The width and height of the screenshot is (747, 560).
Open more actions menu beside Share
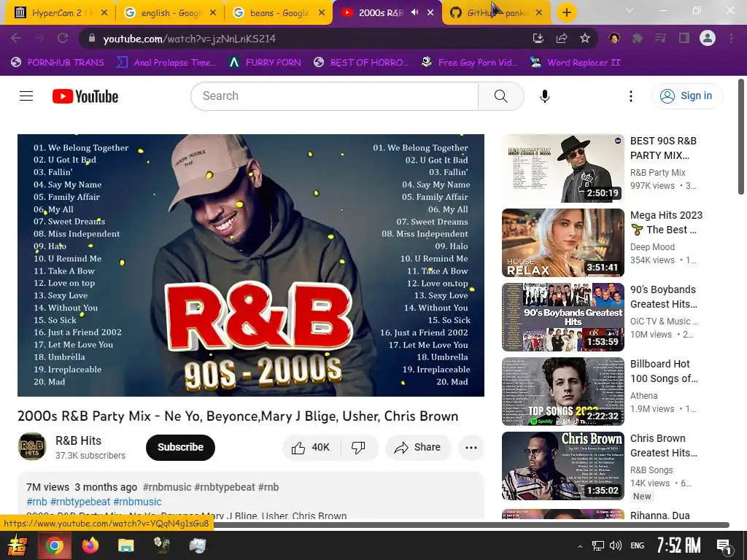471,447
